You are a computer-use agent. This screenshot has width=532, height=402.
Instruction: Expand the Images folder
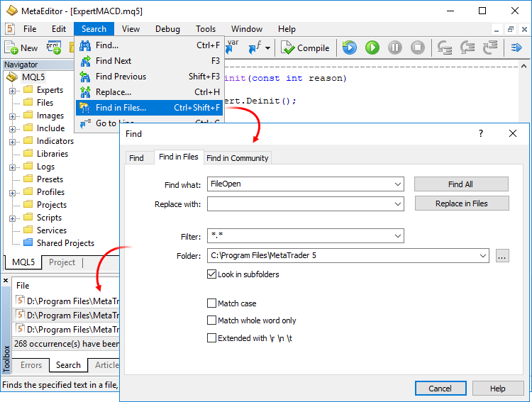pos(12,116)
